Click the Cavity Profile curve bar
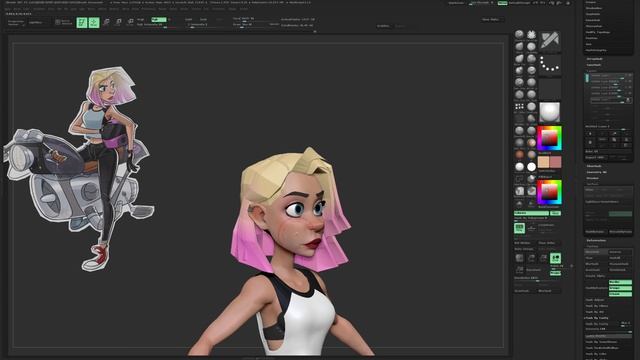The height and width of the screenshot is (360, 640). (x=608, y=336)
